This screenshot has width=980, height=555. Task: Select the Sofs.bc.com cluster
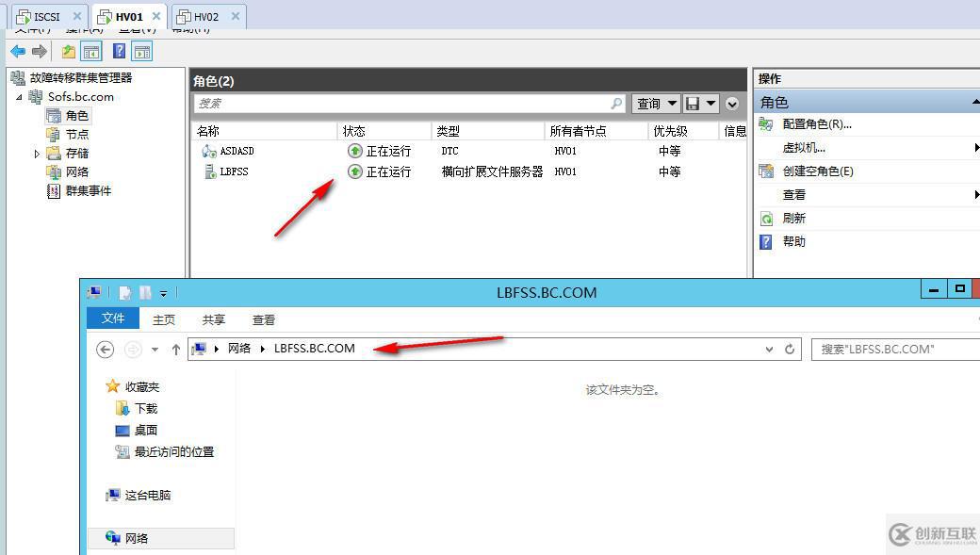coord(81,97)
